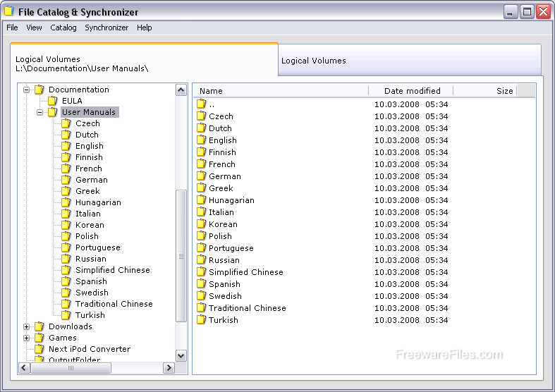
Task: Click the Spanish folder icon in file list
Action: point(201,283)
